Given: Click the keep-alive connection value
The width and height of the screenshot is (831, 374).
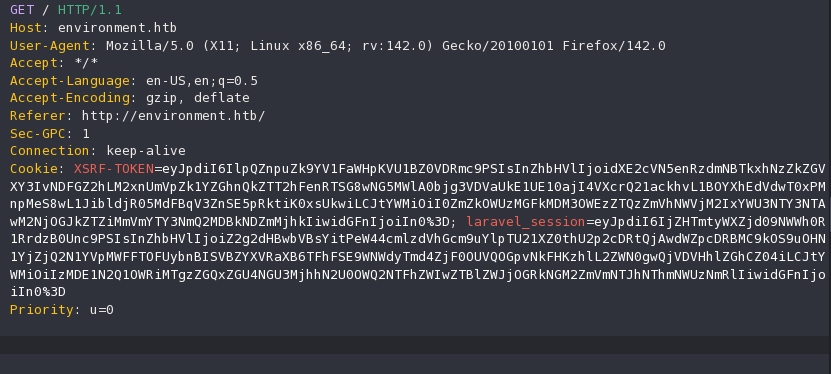Looking at the screenshot, I should pos(146,150).
